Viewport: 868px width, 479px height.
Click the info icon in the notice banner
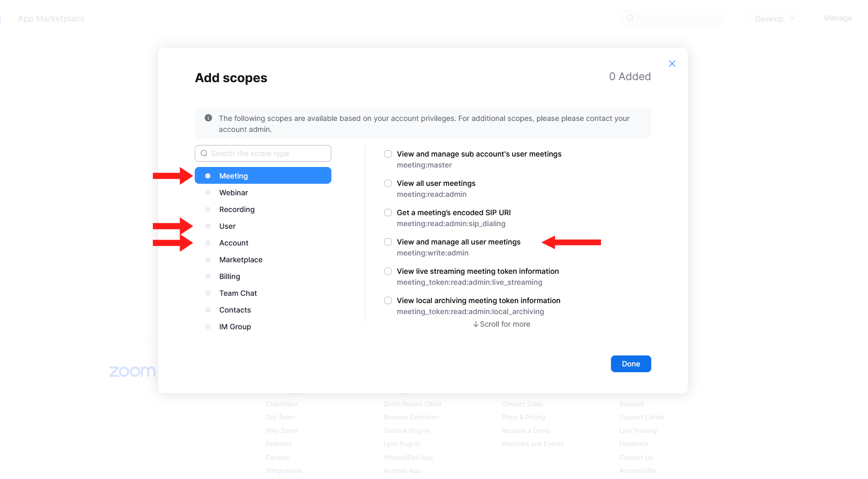click(x=208, y=118)
